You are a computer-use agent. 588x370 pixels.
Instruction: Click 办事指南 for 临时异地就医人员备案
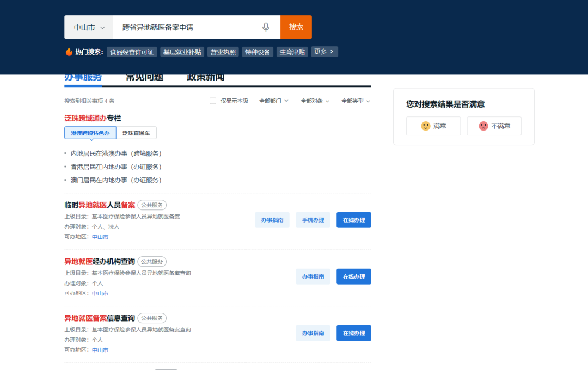click(272, 220)
